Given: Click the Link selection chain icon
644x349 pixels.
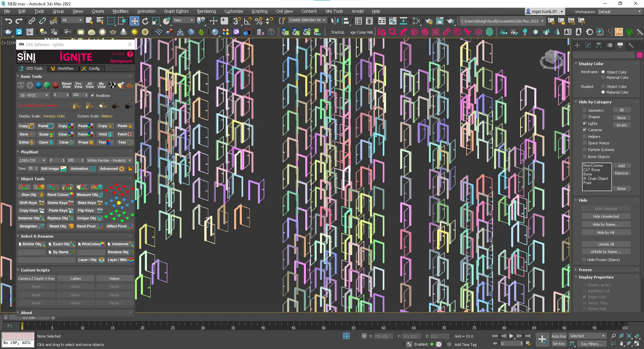Looking at the screenshot, I should click(32, 21).
